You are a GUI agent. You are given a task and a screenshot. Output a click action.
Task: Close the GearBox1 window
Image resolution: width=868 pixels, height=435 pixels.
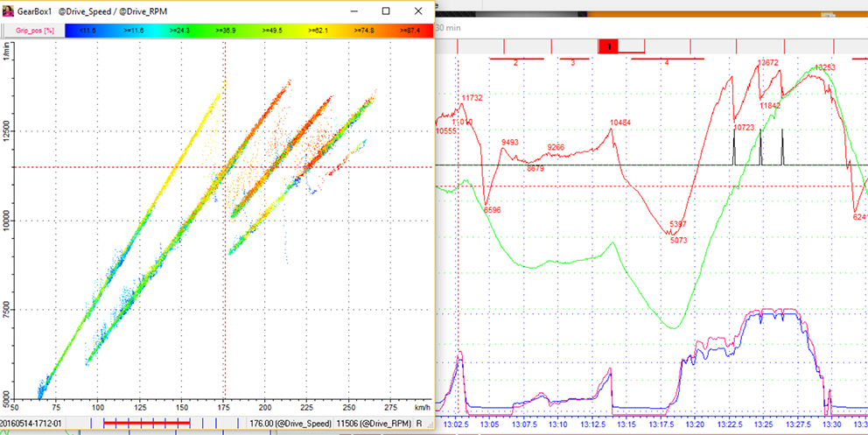click(x=420, y=11)
